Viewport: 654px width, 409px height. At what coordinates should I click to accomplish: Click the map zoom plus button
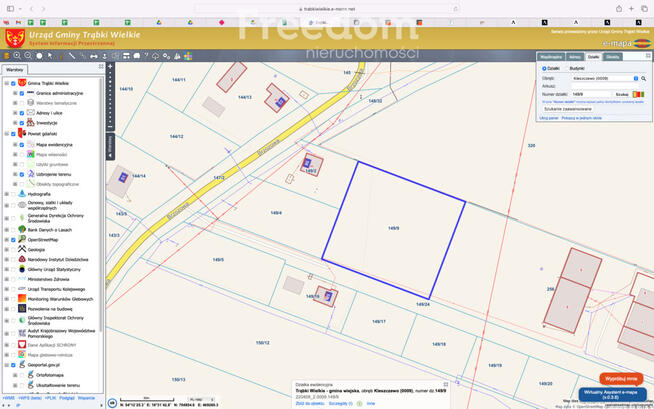[x=110, y=66]
